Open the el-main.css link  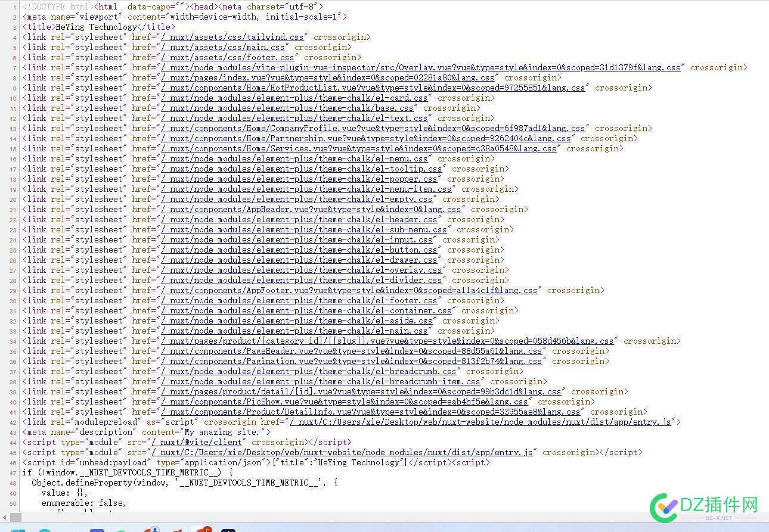tap(294, 331)
